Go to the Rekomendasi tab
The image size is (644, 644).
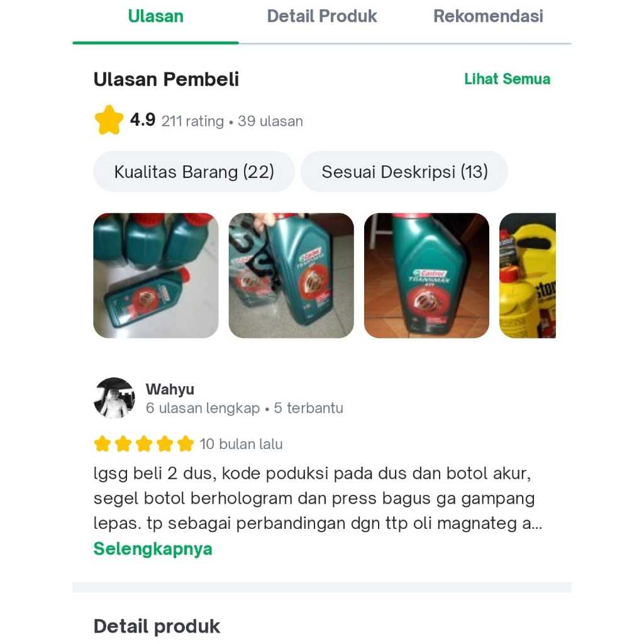pos(488,16)
